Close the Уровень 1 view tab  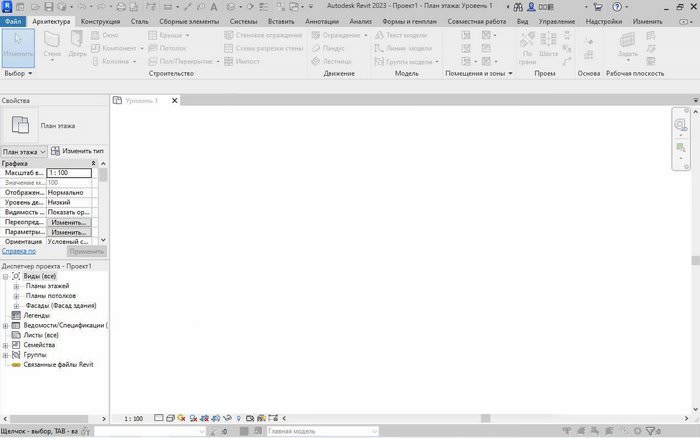(175, 101)
